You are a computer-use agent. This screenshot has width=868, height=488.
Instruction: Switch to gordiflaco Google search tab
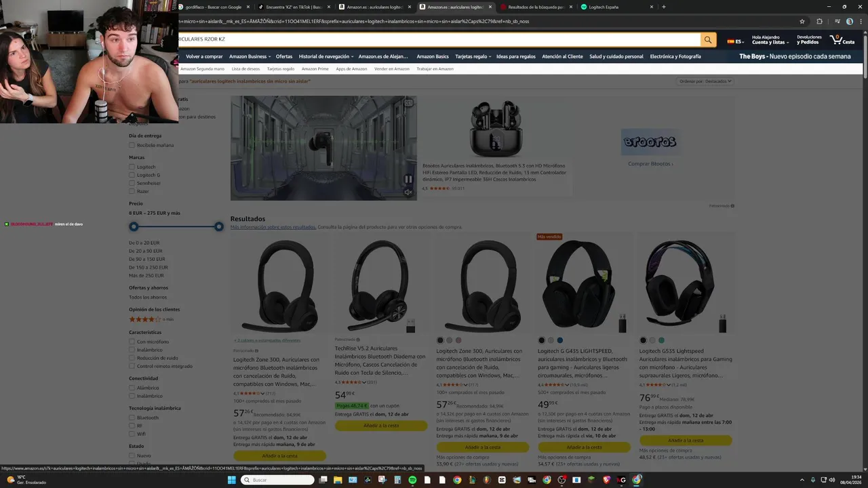[x=214, y=7]
